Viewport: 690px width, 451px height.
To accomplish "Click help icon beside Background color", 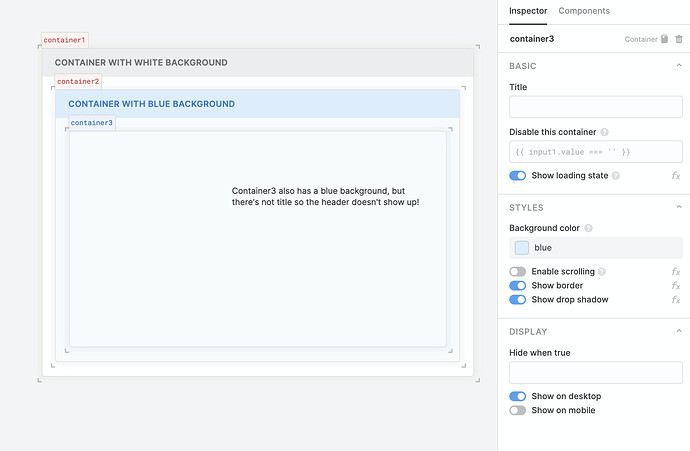I will point(588,228).
